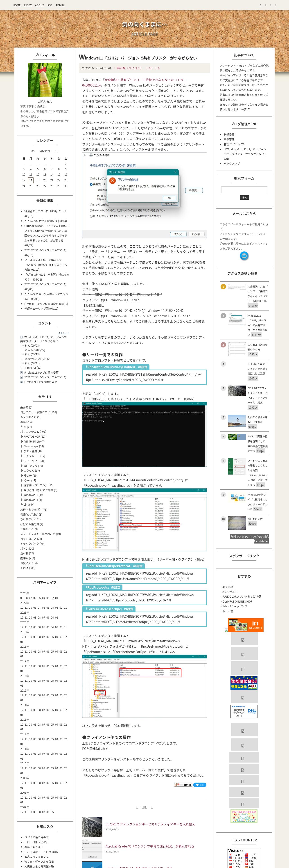Open comment by はつかねずみ (09/12)

pos(37,359)
